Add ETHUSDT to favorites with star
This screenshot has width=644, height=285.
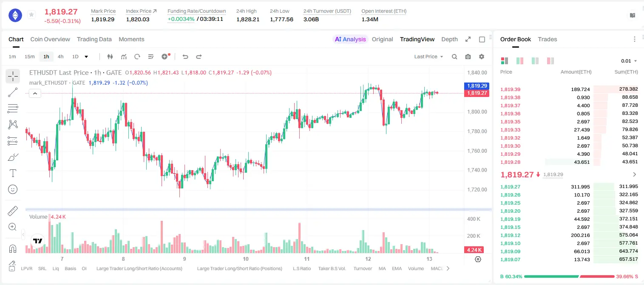(x=31, y=15)
